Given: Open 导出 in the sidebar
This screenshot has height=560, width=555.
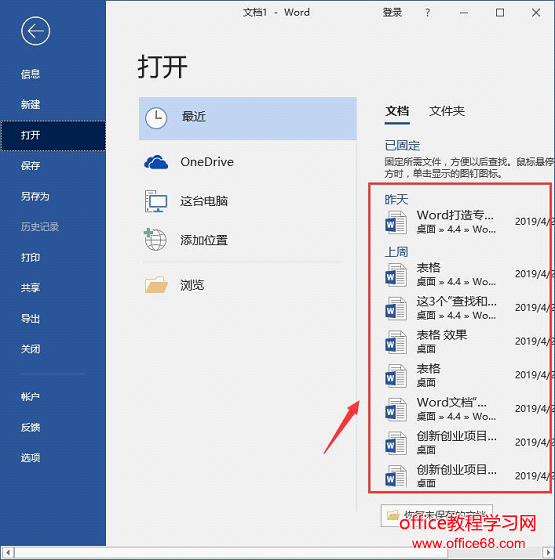Looking at the screenshot, I should click(30, 318).
